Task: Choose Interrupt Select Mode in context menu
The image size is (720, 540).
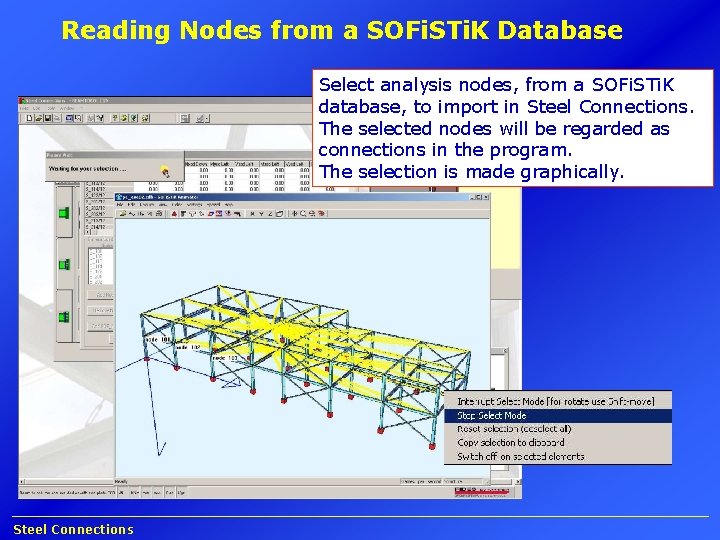Action: [x=556, y=401]
